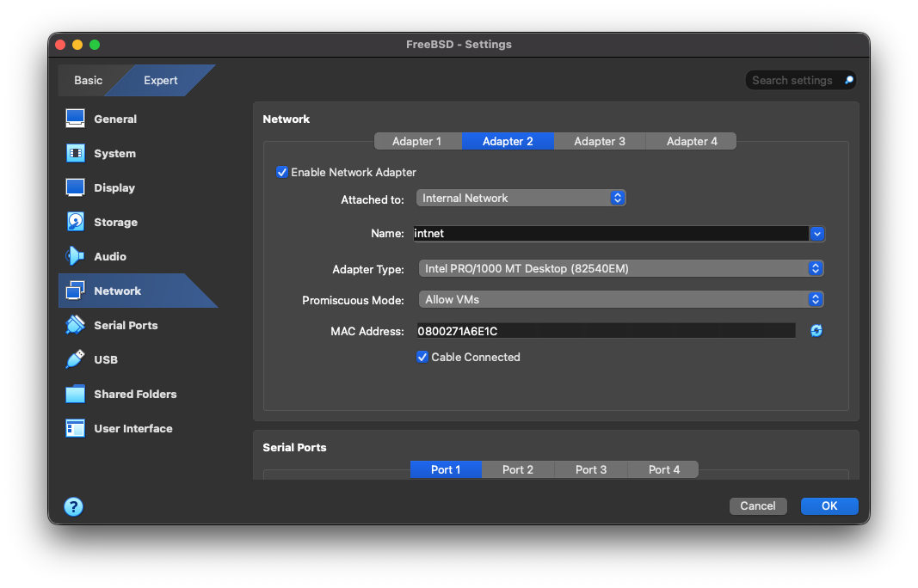Click the Cancel button
The height and width of the screenshot is (588, 918).
[x=758, y=506]
